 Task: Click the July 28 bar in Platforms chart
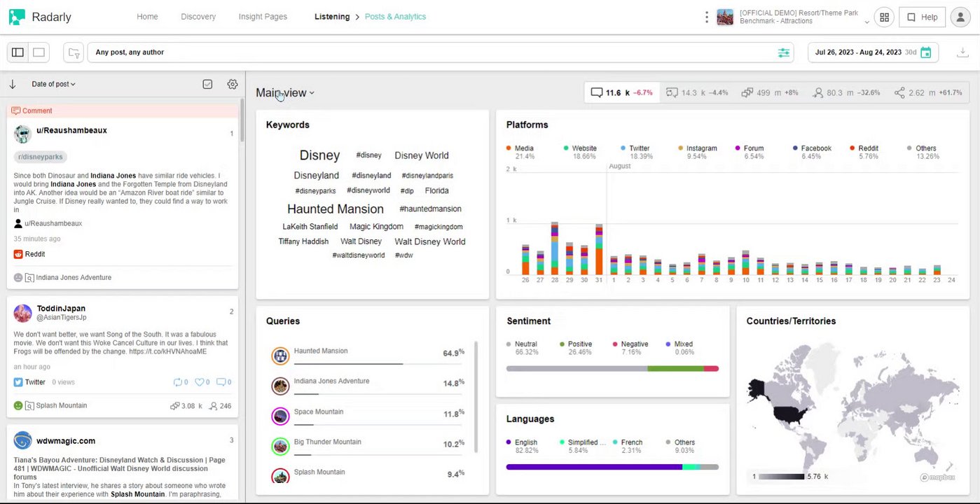(x=555, y=248)
